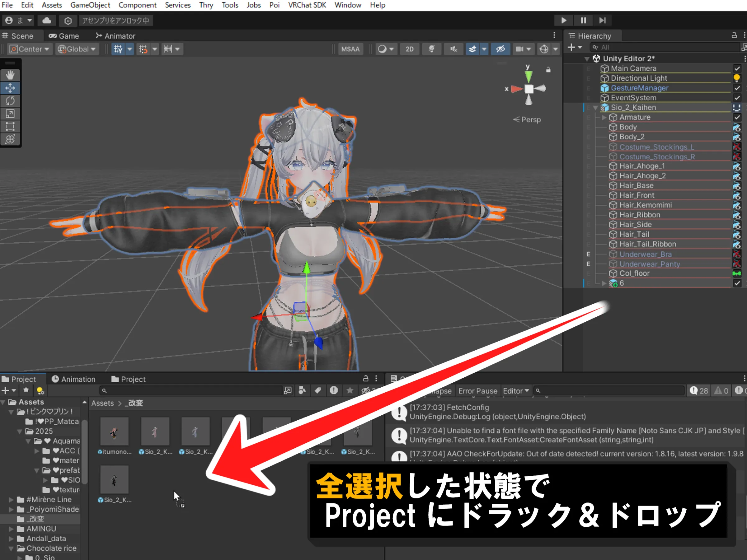This screenshot has height=560, width=747.
Task: Open the Global orientation dropdown
Action: (x=77, y=49)
